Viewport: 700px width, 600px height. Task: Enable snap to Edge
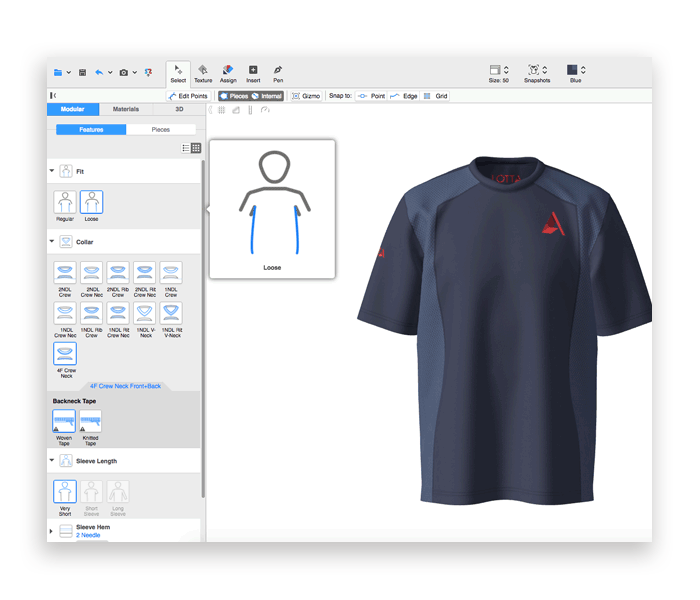point(404,96)
